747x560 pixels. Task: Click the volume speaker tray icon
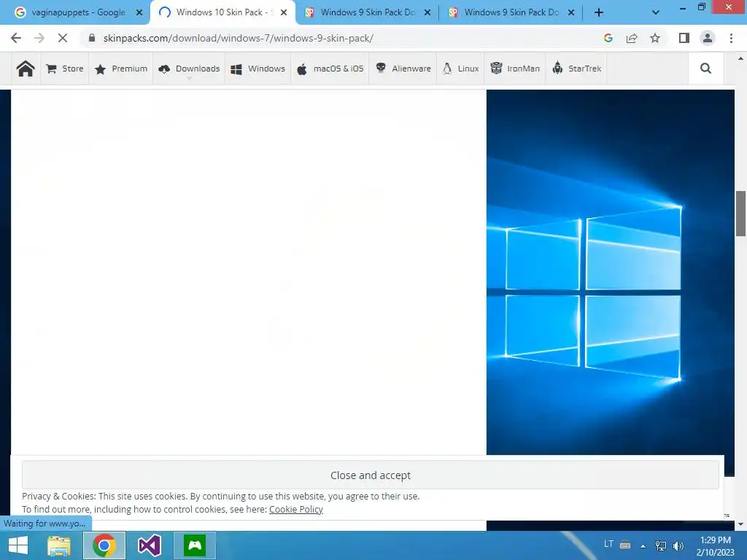(x=678, y=545)
